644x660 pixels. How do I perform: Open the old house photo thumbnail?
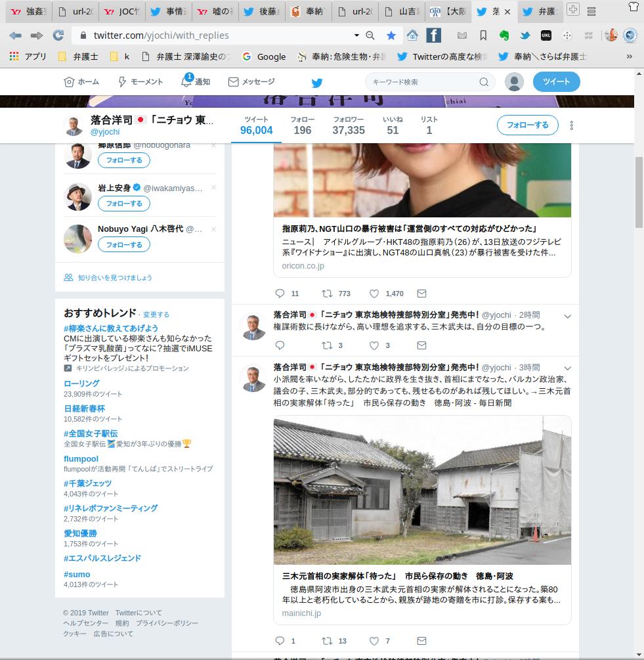click(422, 490)
